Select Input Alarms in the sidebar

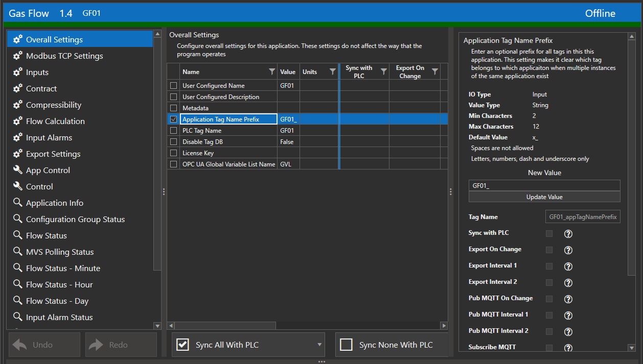(x=49, y=137)
